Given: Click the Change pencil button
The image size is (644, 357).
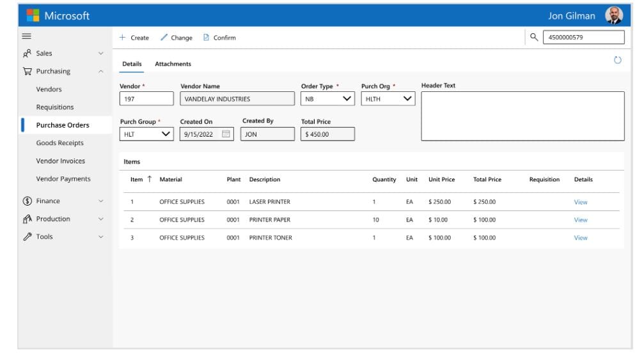Looking at the screenshot, I should pos(177,38).
